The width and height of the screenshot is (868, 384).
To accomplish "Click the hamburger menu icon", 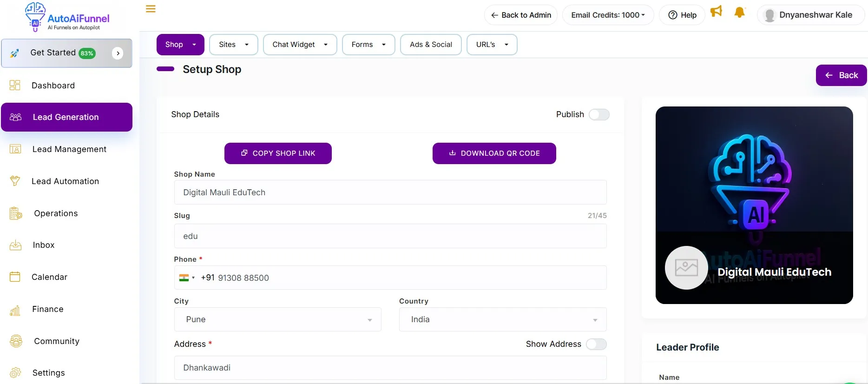I will (151, 9).
